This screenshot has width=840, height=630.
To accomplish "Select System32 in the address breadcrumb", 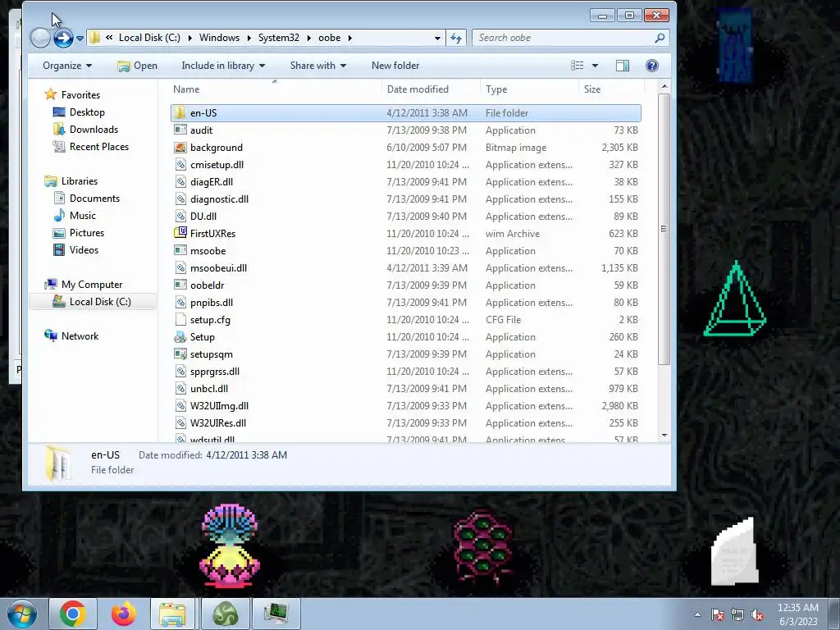I will pyautogui.click(x=279, y=38).
